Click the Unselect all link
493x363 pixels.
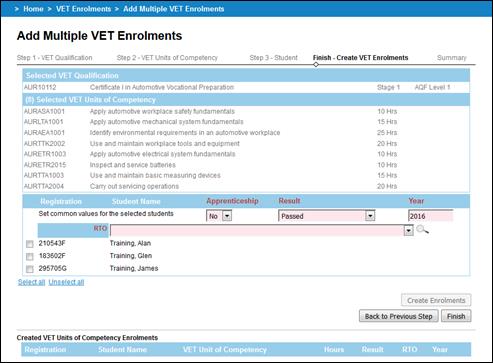(66, 282)
